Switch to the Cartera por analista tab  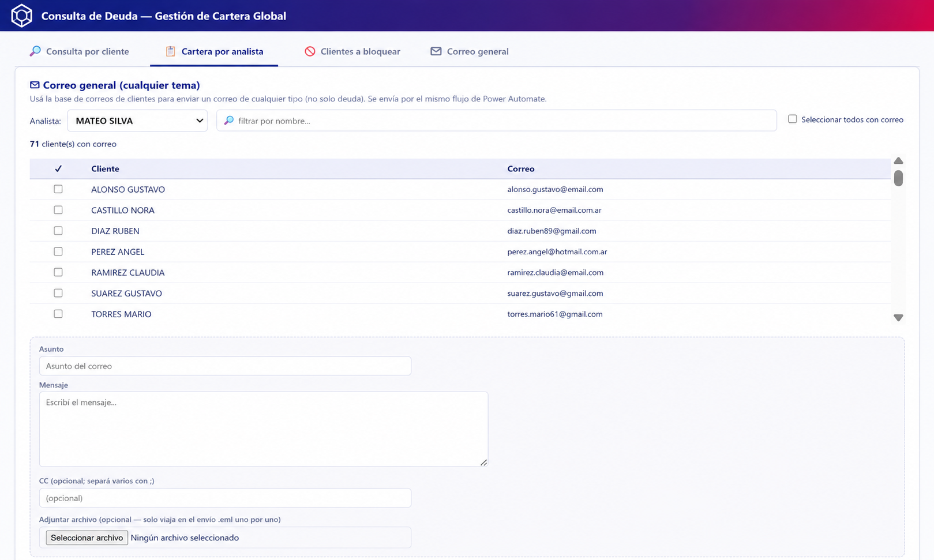click(x=214, y=51)
